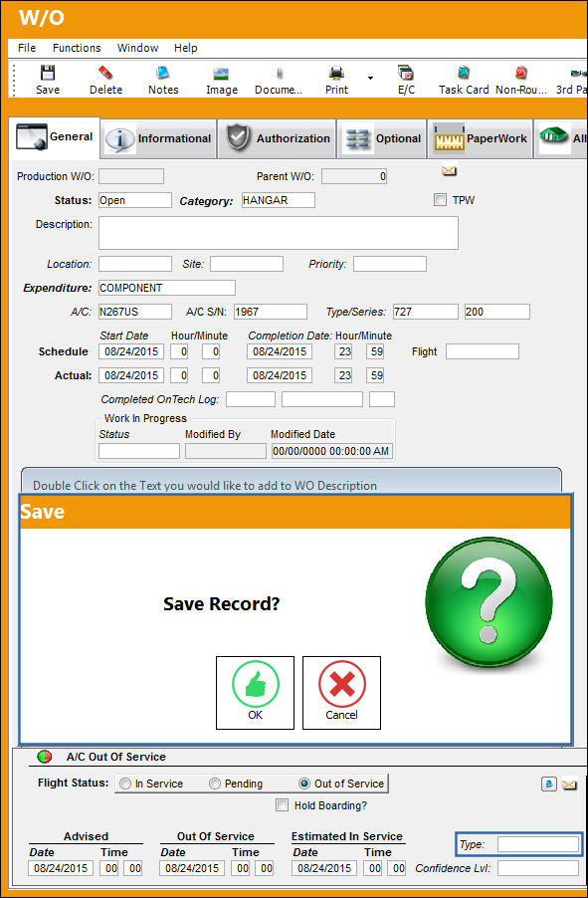Image resolution: width=588 pixels, height=898 pixels.
Task: Open the File menu
Action: pyautogui.click(x=26, y=48)
